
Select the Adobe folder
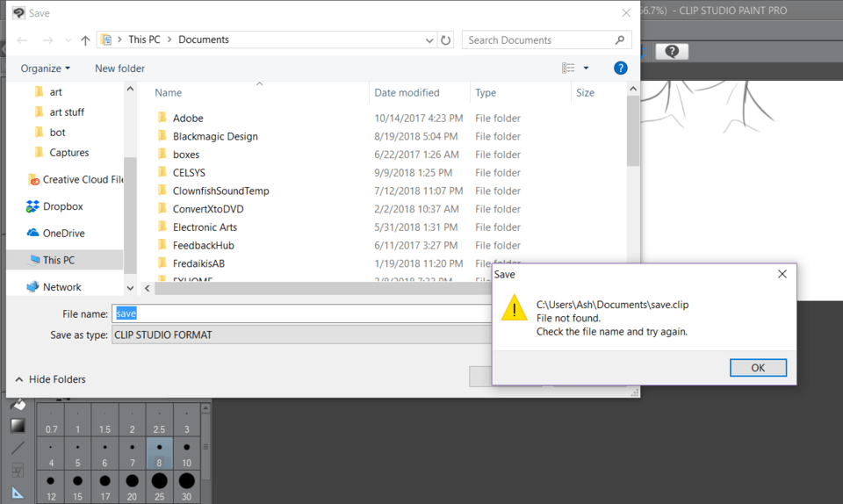pyautogui.click(x=188, y=119)
